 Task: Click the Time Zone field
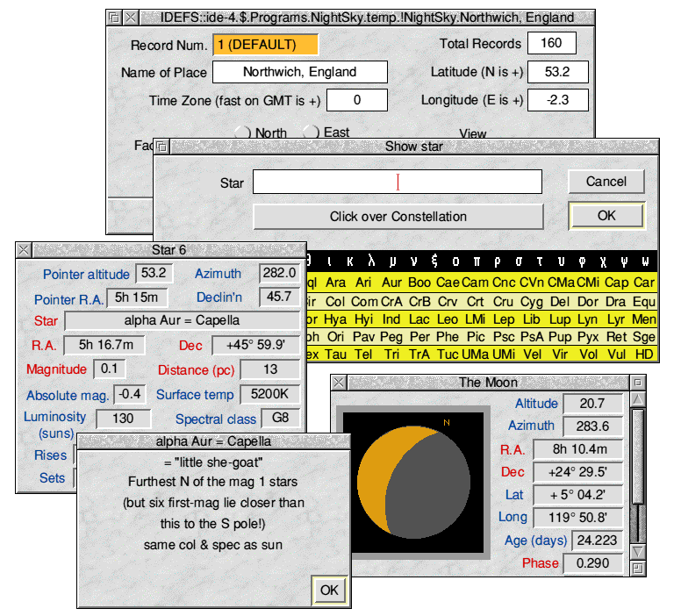(x=357, y=100)
